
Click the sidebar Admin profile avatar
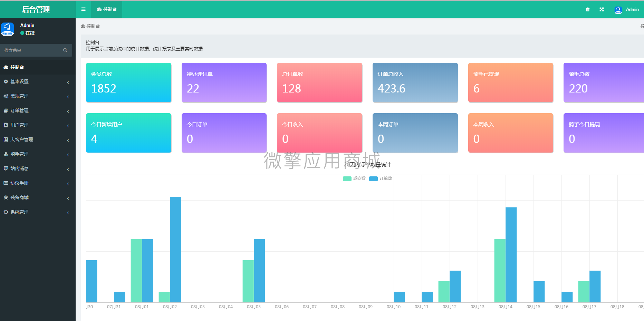[x=7, y=29]
